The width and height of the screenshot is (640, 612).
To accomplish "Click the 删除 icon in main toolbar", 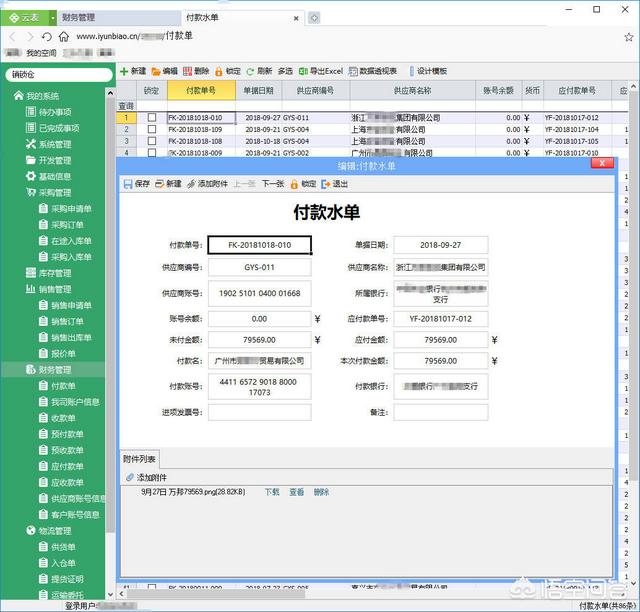I will (187, 71).
